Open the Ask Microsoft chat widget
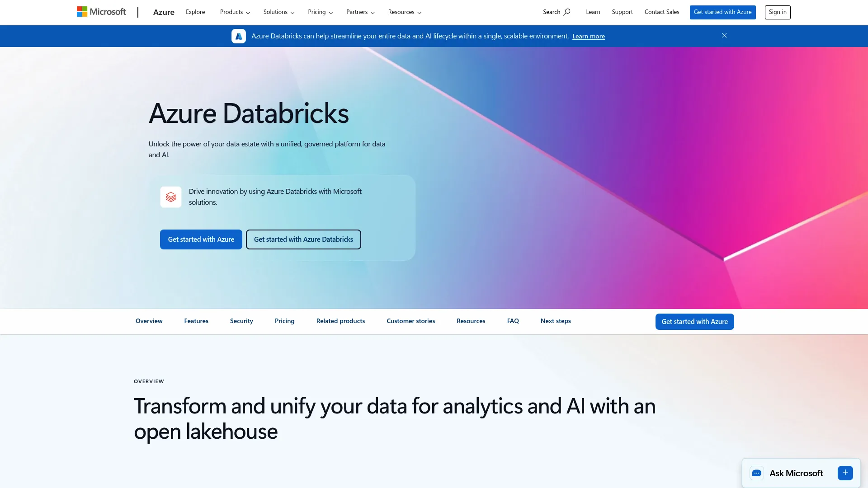The height and width of the screenshot is (488, 868). 801,473
